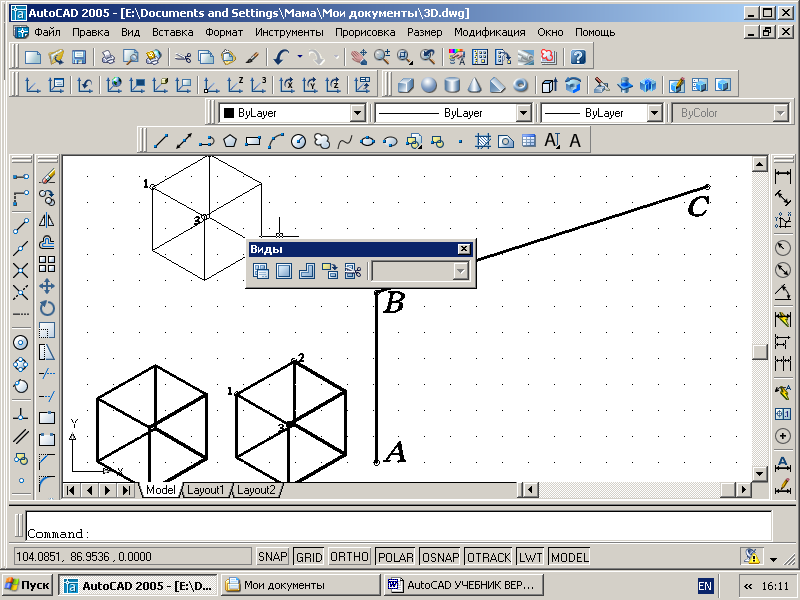Viewport: 800px width, 600px height.
Task: Toggle POLAR tracking in status bar
Action: pyautogui.click(x=395, y=557)
